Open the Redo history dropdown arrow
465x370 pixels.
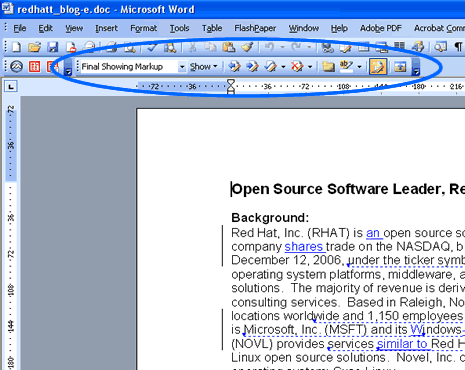click(x=309, y=47)
